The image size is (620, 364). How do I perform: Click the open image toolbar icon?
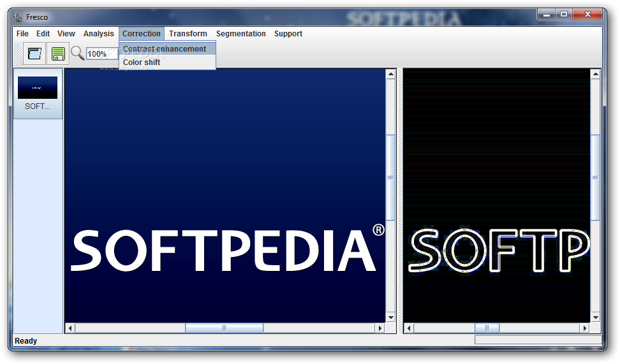[x=34, y=54]
